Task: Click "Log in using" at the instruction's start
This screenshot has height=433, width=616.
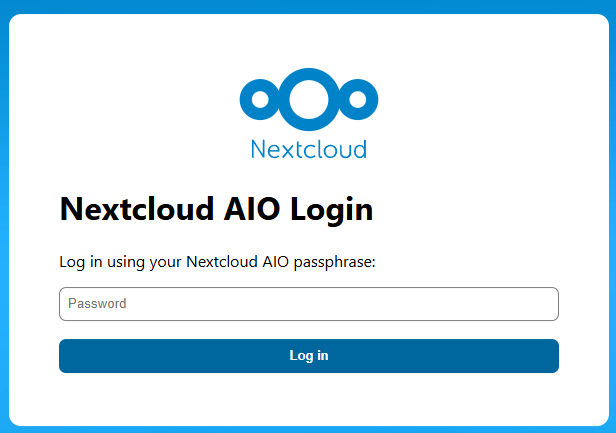Action: pos(104,263)
